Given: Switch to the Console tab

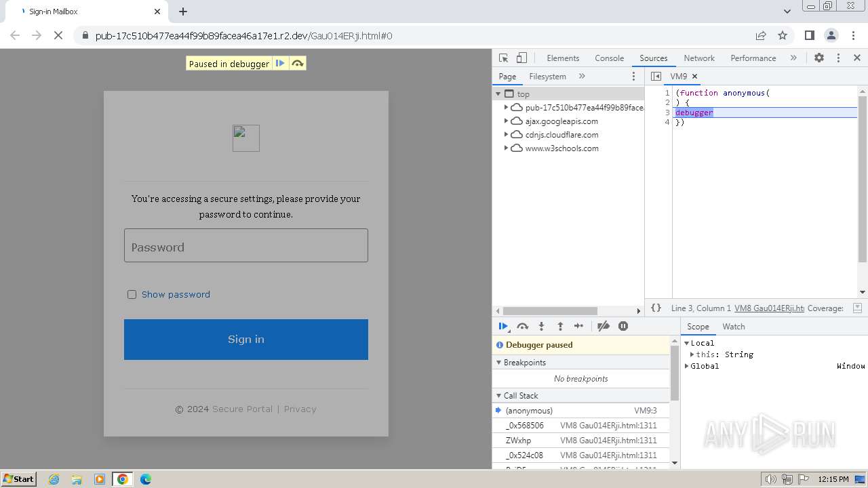Looking at the screenshot, I should [x=609, y=58].
